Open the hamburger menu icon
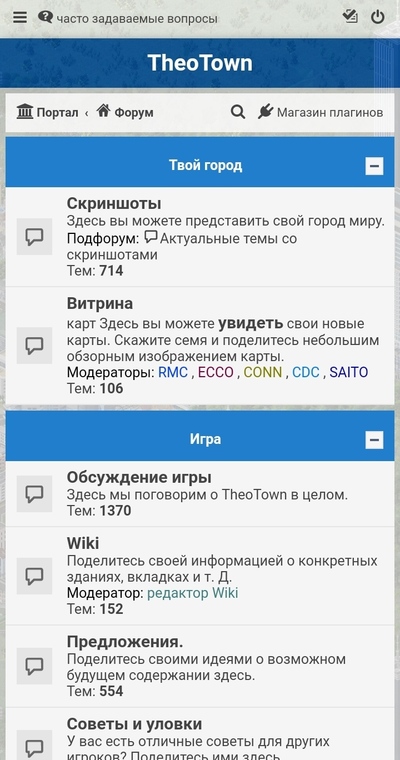This screenshot has width=400, height=760. (x=20, y=18)
